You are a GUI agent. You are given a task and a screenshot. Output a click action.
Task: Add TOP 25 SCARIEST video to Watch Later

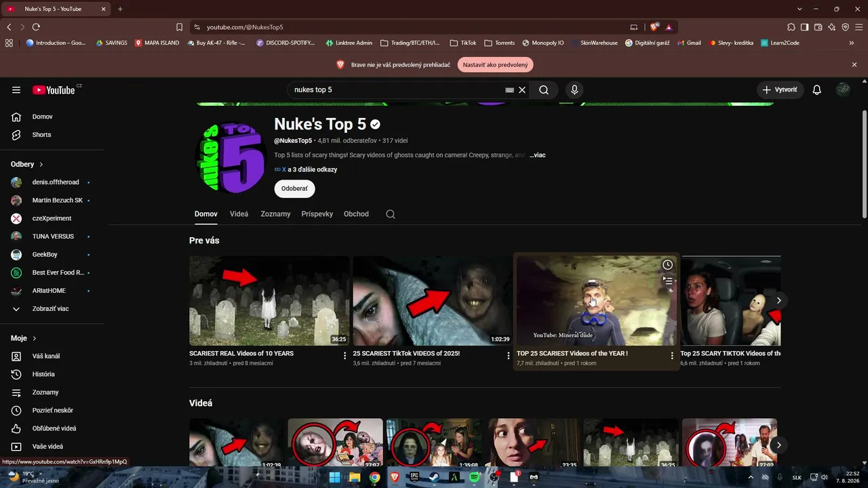click(x=668, y=265)
